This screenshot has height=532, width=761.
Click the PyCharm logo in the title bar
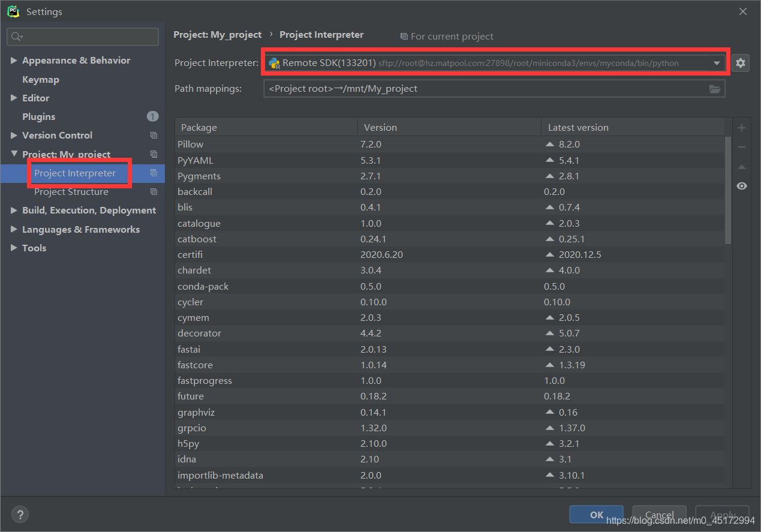click(x=13, y=11)
